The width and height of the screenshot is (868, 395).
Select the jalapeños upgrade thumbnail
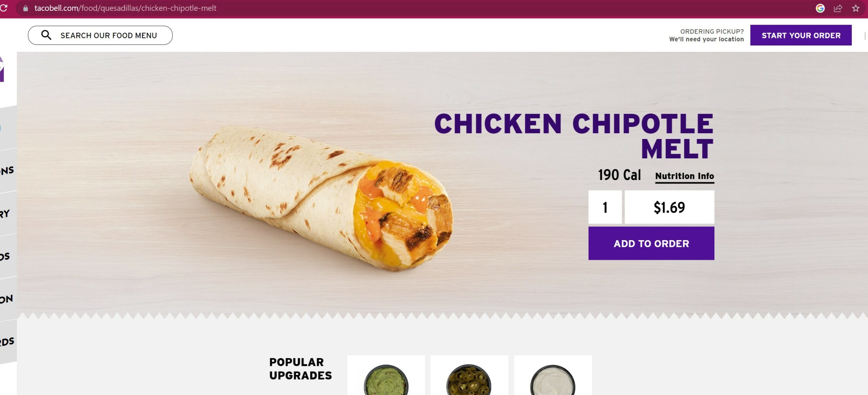(x=469, y=375)
